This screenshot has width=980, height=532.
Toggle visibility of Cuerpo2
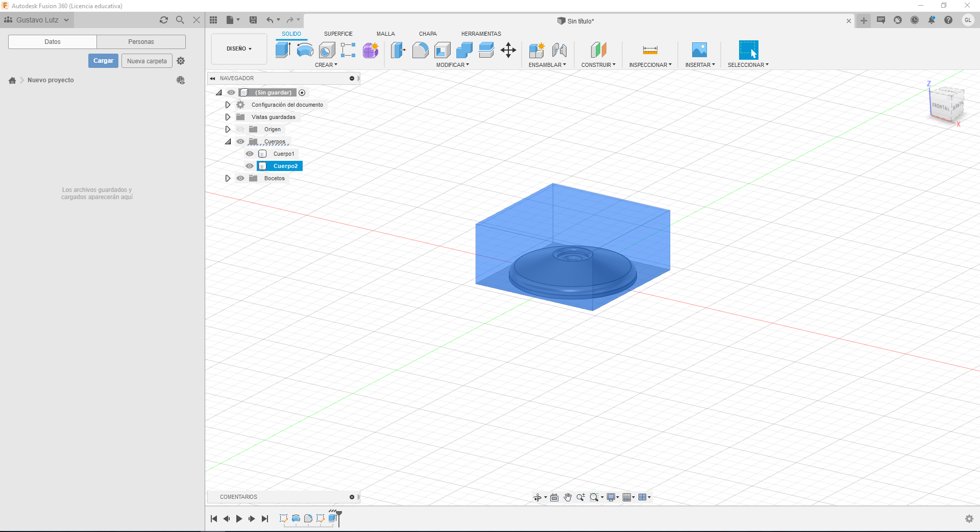pyautogui.click(x=250, y=166)
